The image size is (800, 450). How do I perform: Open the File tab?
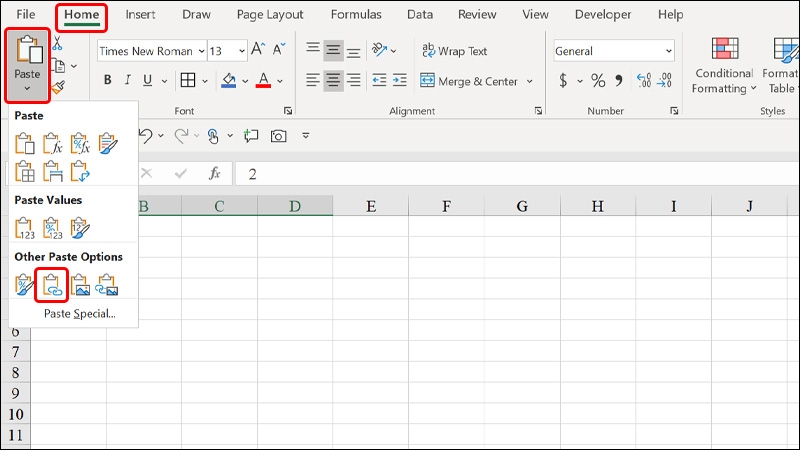point(26,14)
